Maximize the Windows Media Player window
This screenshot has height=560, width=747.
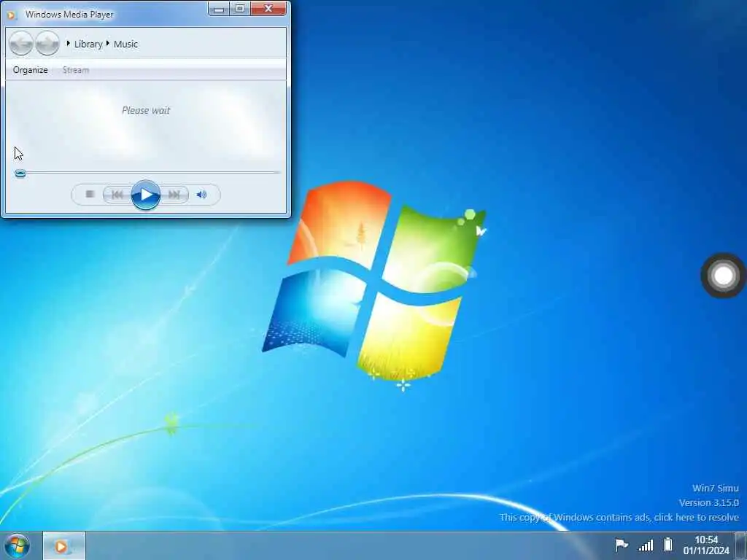[x=240, y=9]
